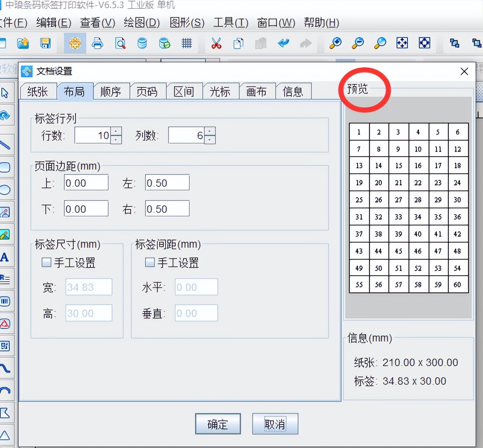This screenshot has width=483, height=448.
Task: Open the 帮助(H) menu
Action: 322,23
